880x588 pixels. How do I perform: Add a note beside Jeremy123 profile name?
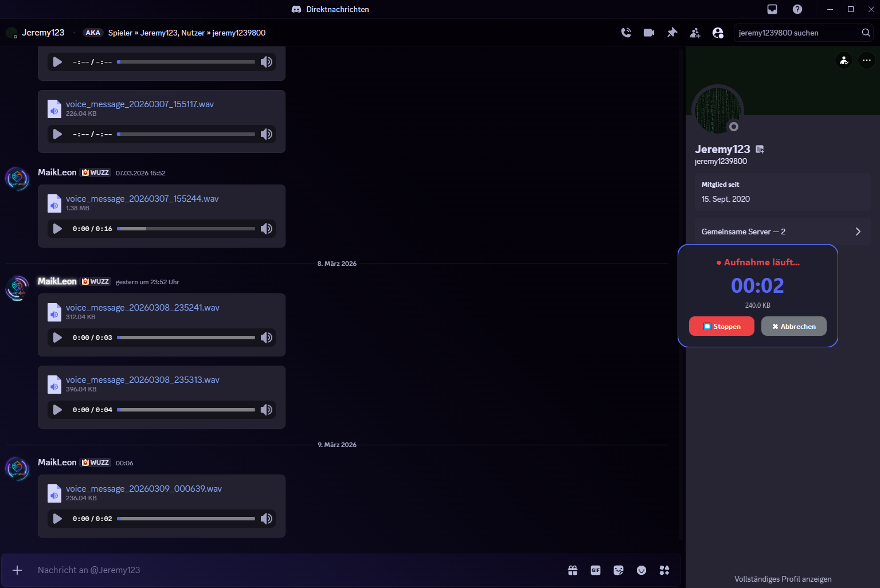760,150
